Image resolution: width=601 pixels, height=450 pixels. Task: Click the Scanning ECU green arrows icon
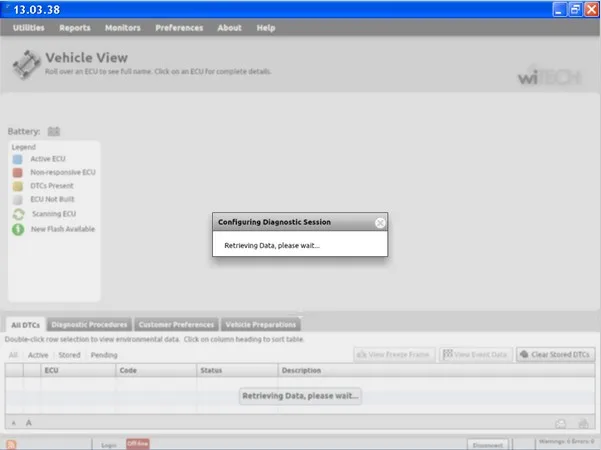(18, 214)
